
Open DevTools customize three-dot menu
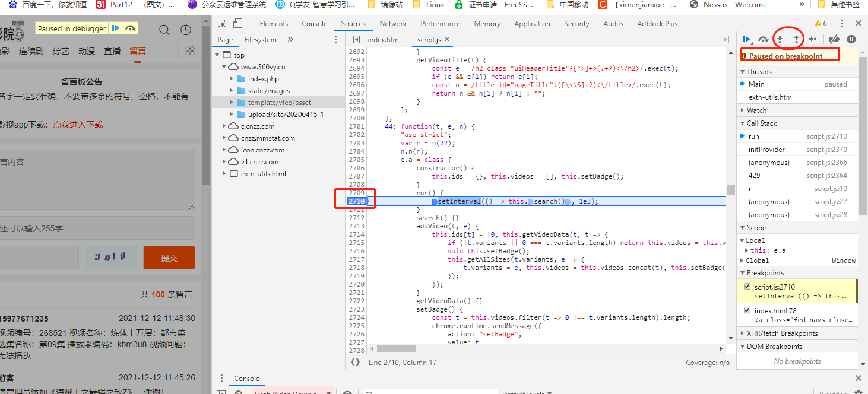tap(841, 24)
